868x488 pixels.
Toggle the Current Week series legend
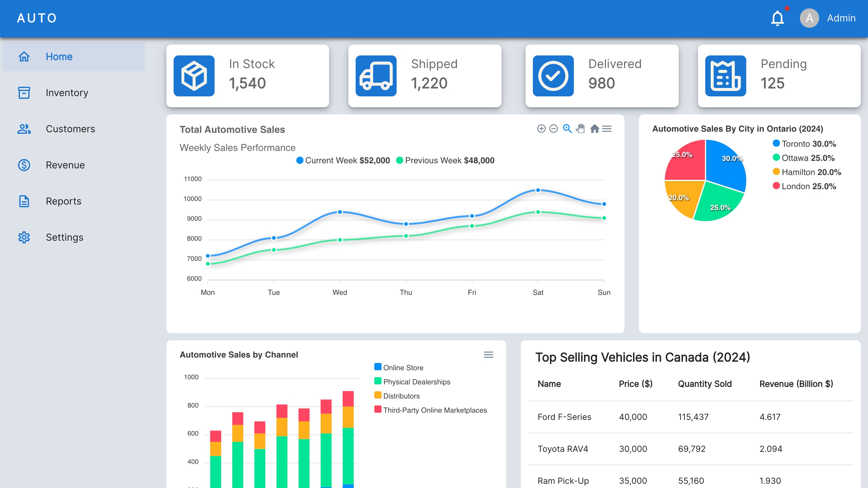click(343, 160)
